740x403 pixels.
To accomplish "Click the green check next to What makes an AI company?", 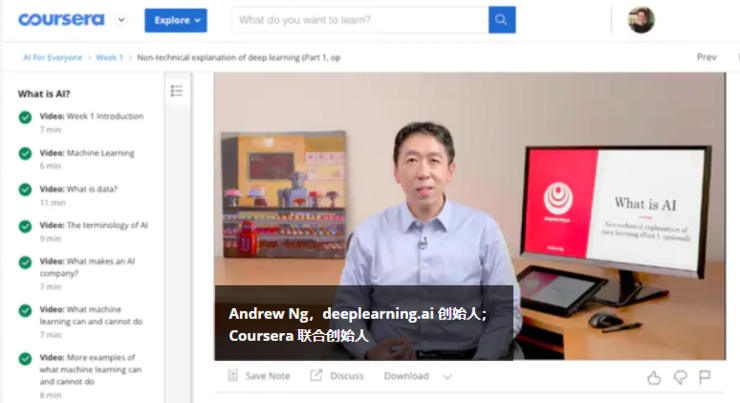I will (x=25, y=262).
